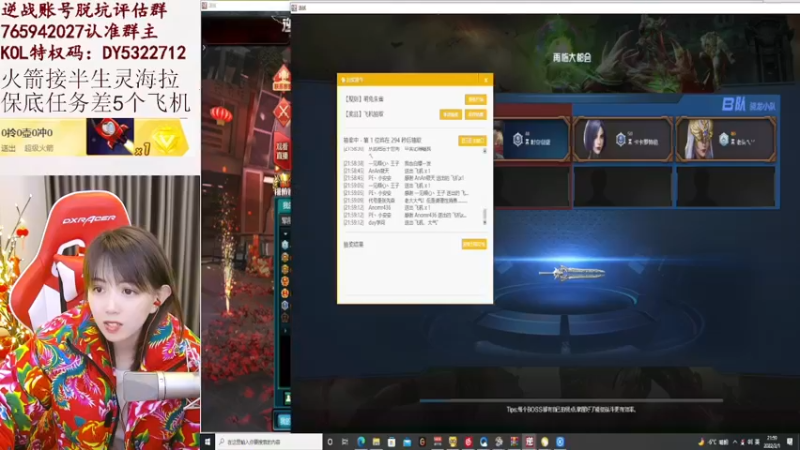Click the log scrollbar up arrow
The width and height of the screenshot is (800, 450).
tap(485, 151)
